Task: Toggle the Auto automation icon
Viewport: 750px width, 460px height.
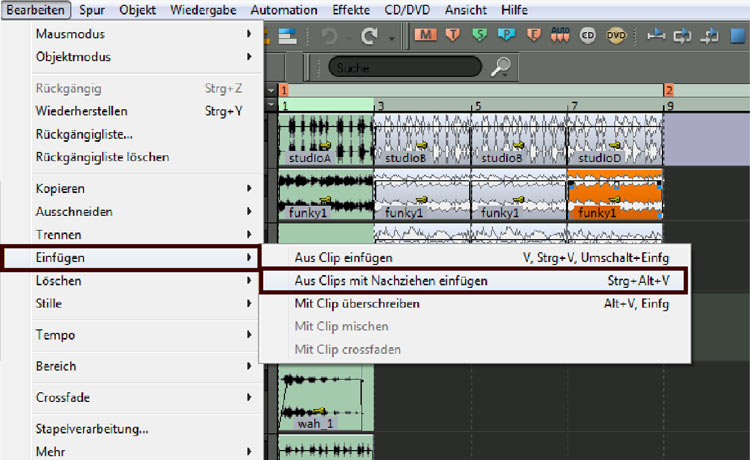Action: coord(560,34)
